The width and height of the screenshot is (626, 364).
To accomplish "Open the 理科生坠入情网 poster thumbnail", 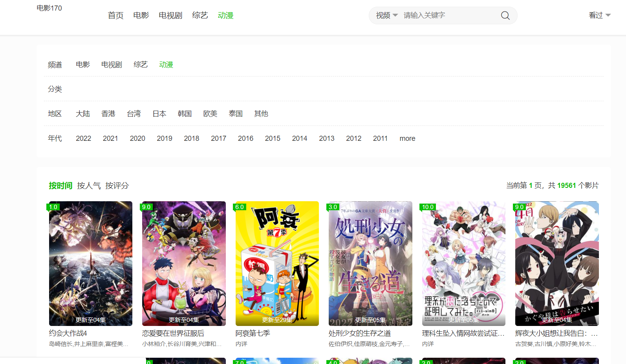I will [x=464, y=264].
